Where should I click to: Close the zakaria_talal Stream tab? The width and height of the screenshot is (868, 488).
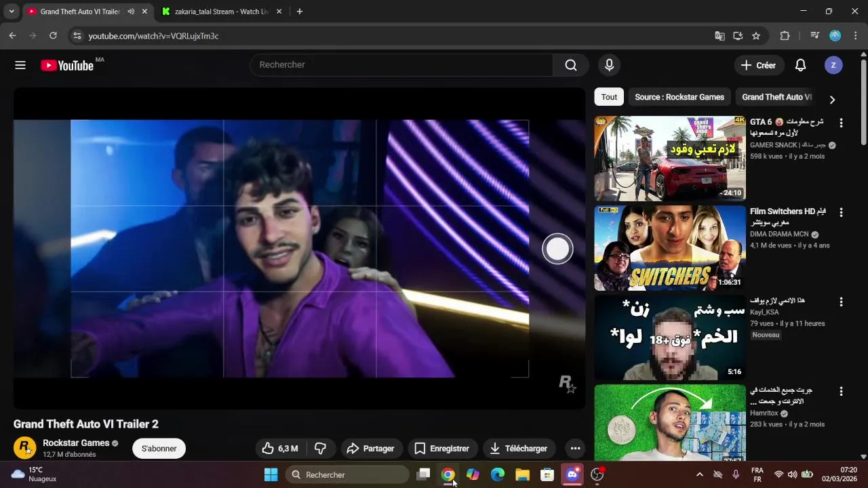point(279,12)
